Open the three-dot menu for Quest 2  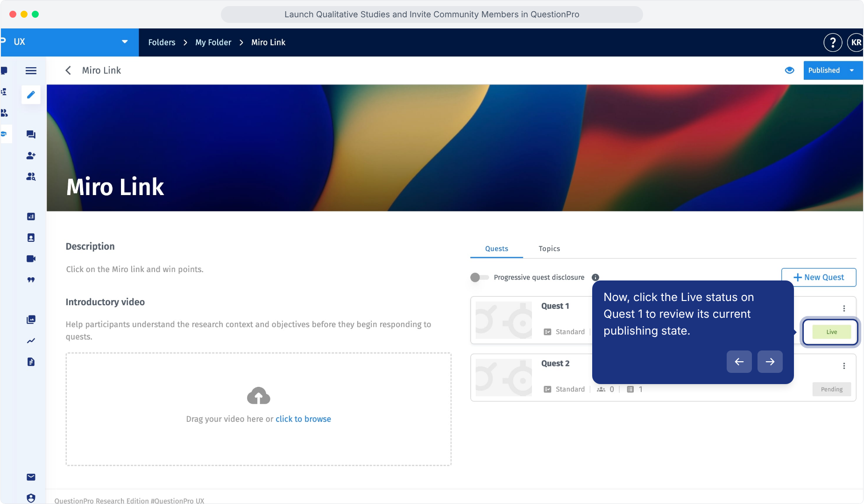[x=844, y=366]
